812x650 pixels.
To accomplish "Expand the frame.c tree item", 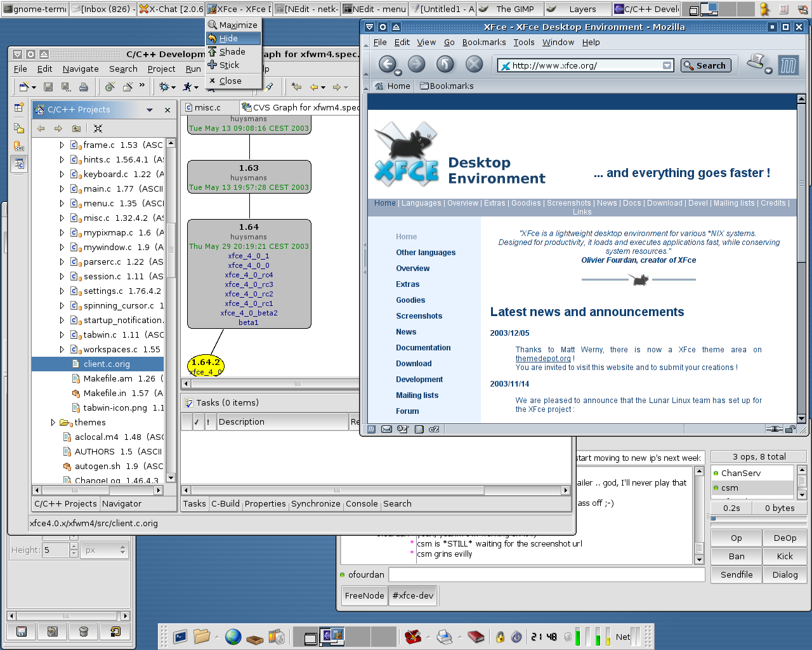I will [62, 145].
